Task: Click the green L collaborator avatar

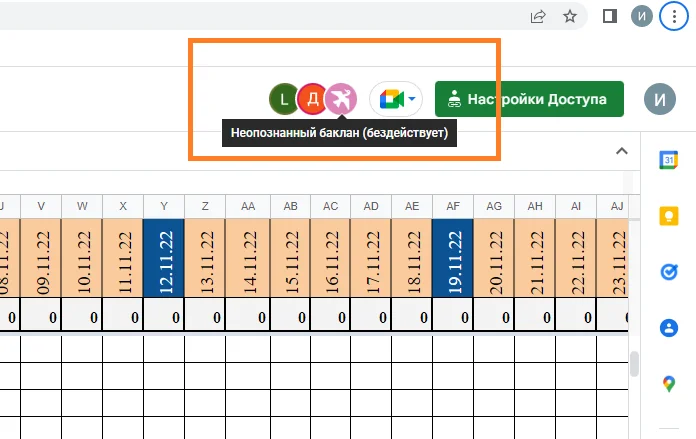Action: 284,99
